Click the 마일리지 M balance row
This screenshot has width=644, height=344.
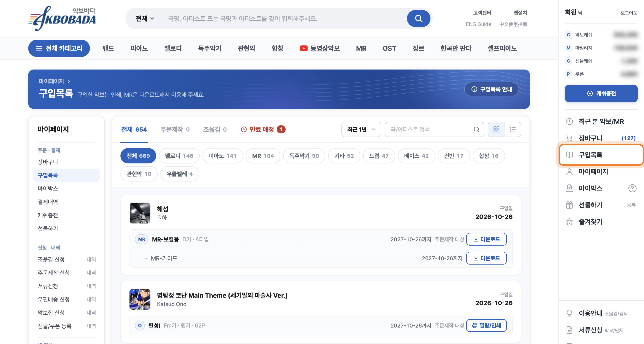click(x=601, y=48)
